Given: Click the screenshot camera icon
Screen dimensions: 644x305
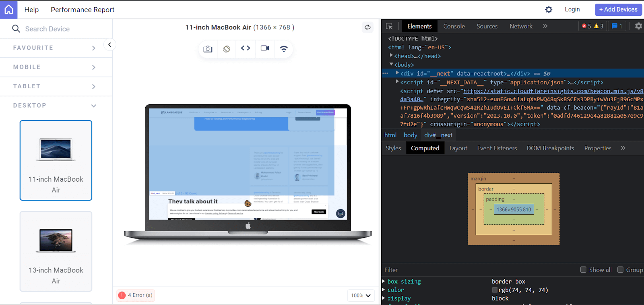Looking at the screenshot, I should (208, 49).
